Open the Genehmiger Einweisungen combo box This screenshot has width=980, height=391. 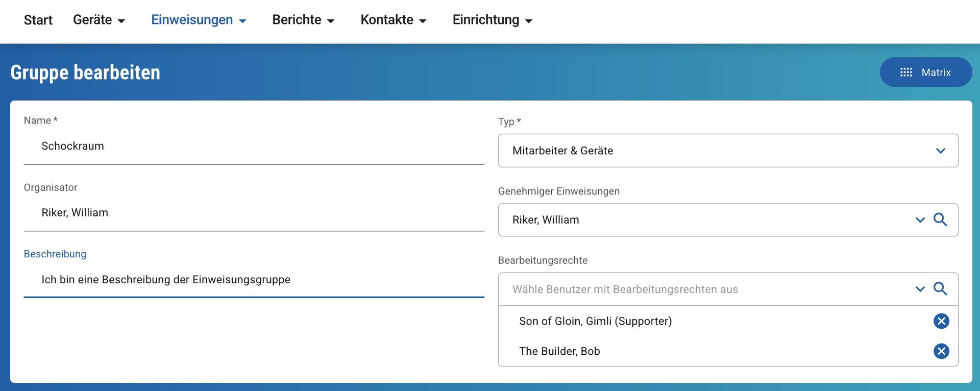[x=728, y=220]
